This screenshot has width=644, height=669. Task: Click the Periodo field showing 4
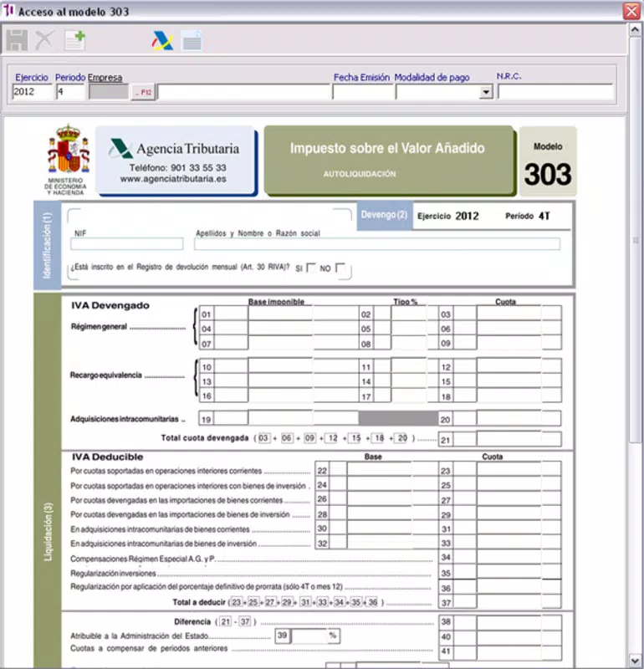[70, 92]
